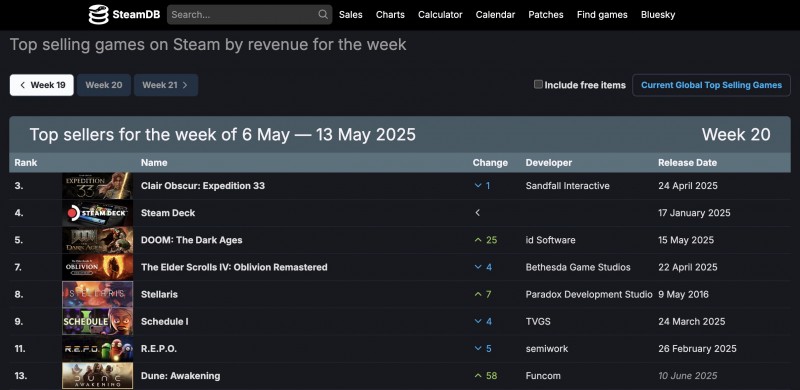The height and width of the screenshot is (390, 800).
Task: Open the Steam Deck product thumbnail
Action: coord(97,213)
